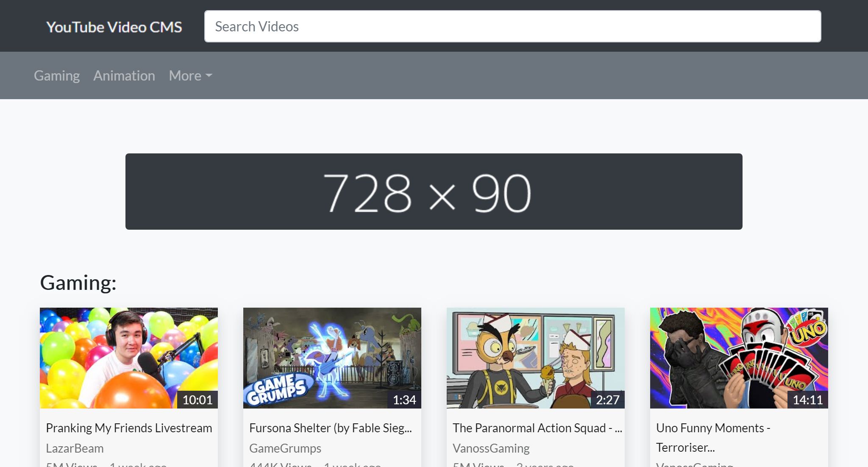
Task: Click the LazarBeam channel name
Action: click(75, 448)
